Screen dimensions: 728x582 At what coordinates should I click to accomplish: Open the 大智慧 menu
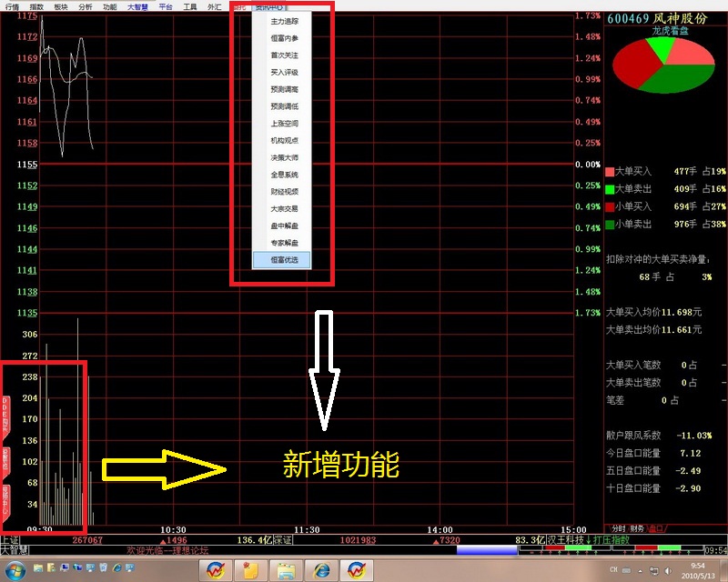pos(137,7)
